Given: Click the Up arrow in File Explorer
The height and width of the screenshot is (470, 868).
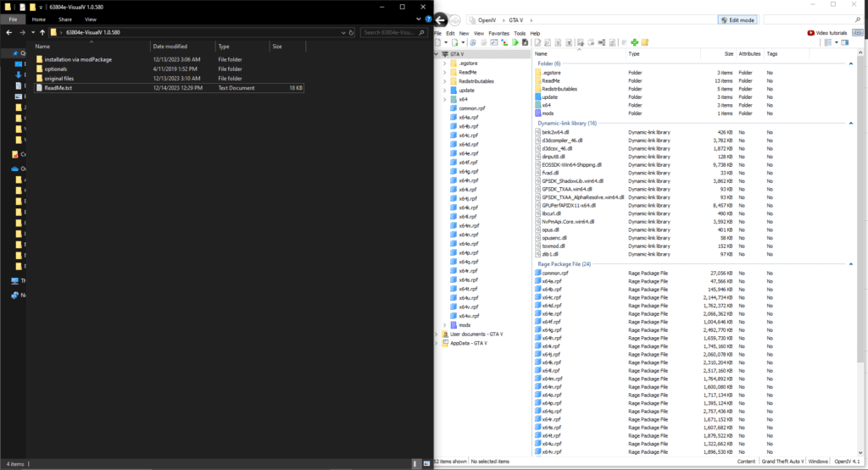Looking at the screenshot, I should [42, 32].
